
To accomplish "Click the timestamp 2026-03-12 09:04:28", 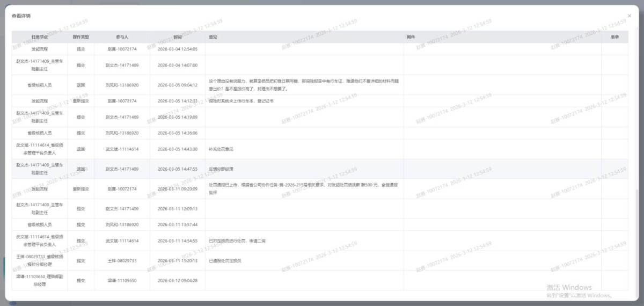I will click(x=177, y=280).
